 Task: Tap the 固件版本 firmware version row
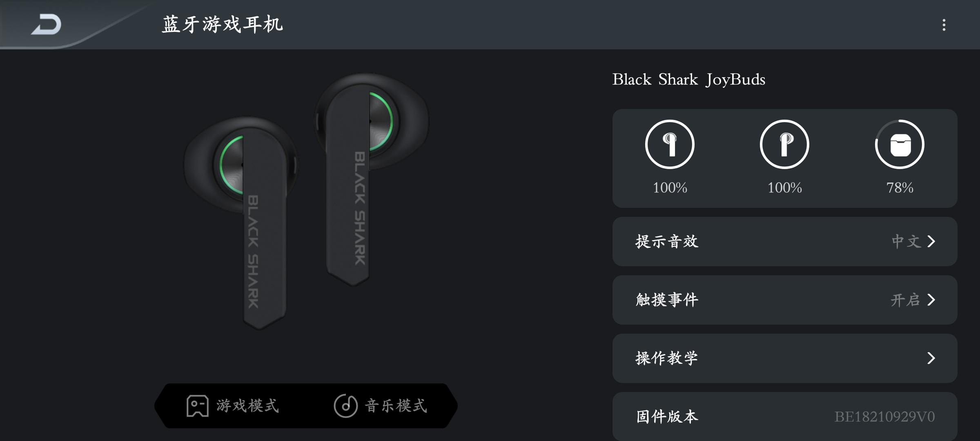(784, 416)
